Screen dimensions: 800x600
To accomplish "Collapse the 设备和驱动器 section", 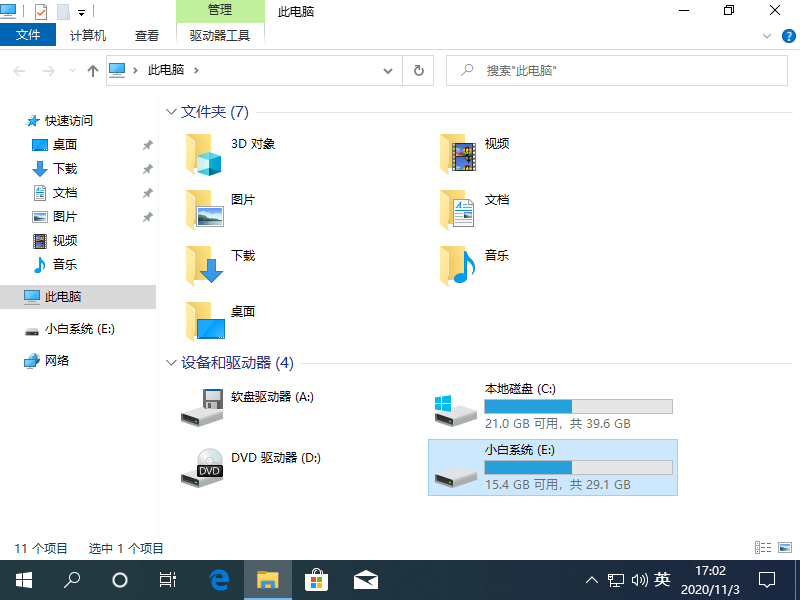I will pos(171,363).
